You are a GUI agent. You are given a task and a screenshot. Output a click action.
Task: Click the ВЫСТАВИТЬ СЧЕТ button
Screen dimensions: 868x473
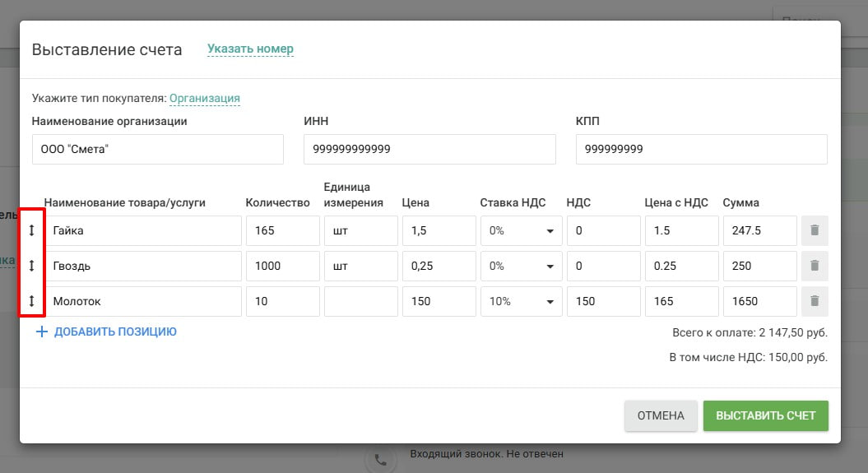(x=766, y=415)
